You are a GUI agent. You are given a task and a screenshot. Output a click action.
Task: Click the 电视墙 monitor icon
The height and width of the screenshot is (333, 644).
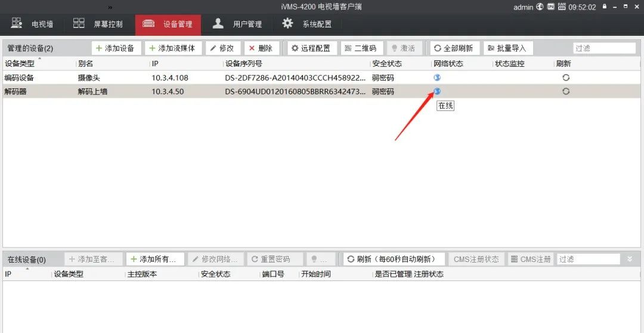tap(17, 23)
